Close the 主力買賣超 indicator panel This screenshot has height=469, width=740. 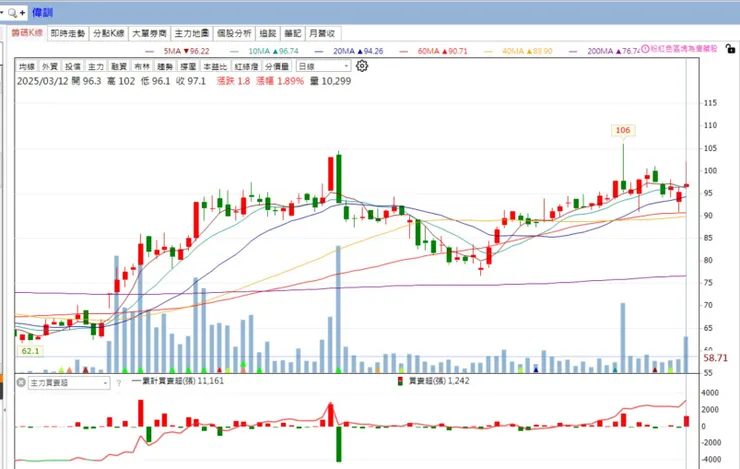tap(21, 382)
